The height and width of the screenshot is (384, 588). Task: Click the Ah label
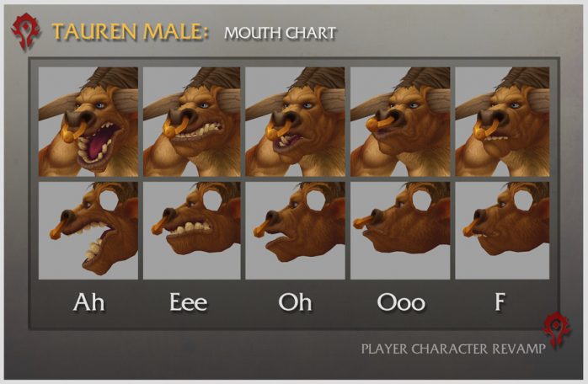[89, 302]
